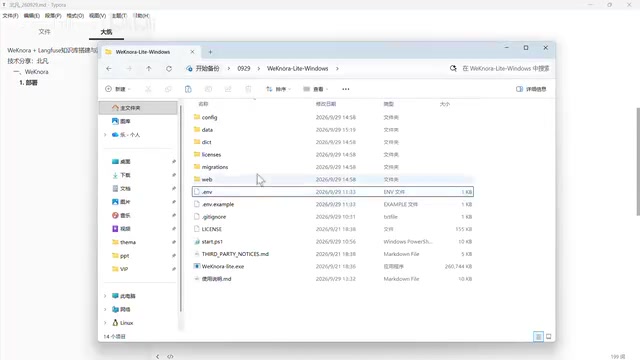This screenshot has height=360, width=640.
Task: Select the .env file
Action: pos(332,192)
